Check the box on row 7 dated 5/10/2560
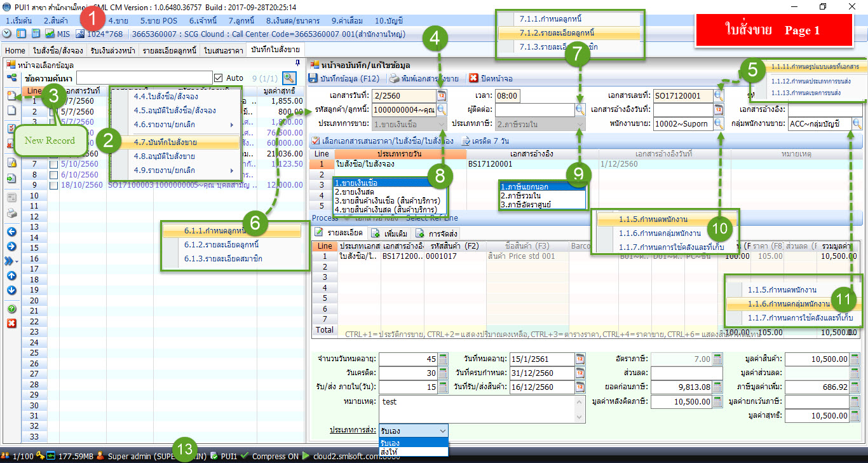 pyautogui.click(x=54, y=164)
